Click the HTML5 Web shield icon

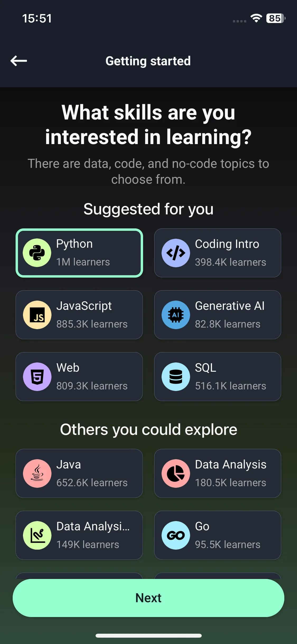tap(37, 376)
